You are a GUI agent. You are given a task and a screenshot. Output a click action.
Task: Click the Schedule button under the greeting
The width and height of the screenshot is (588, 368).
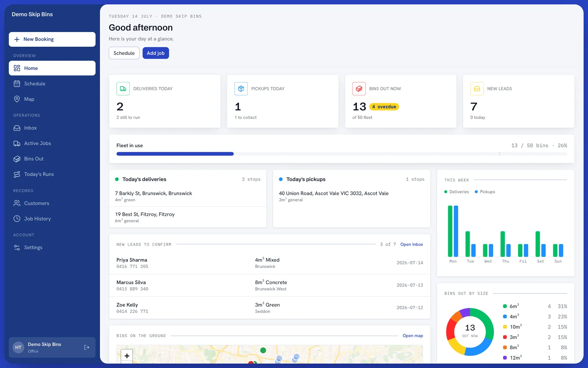tap(124, 53)
